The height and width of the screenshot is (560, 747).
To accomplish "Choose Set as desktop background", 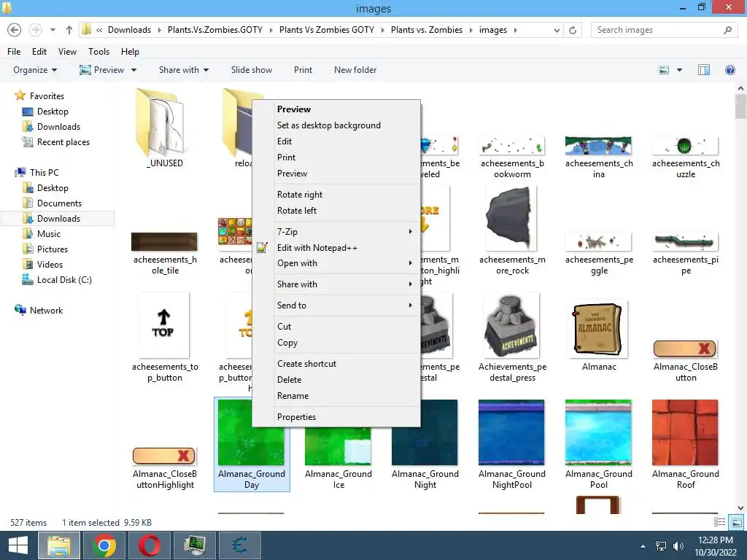I will tap(329, 125).
